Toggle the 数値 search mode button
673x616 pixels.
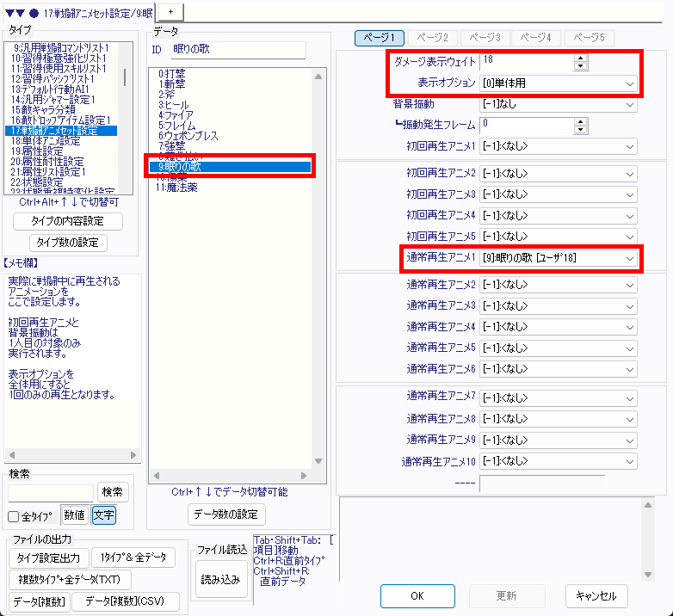click(x=75, y=515)
